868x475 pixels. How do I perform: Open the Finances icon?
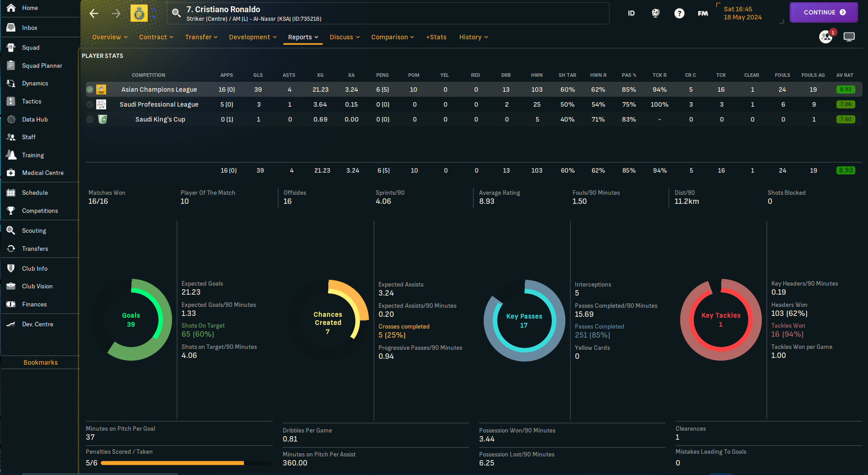coord(11,304)
